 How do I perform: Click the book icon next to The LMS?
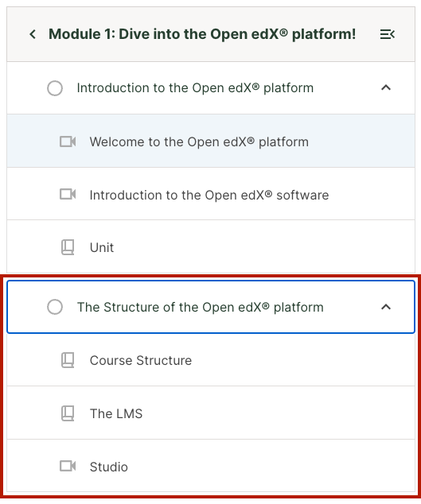click(68, 413)
